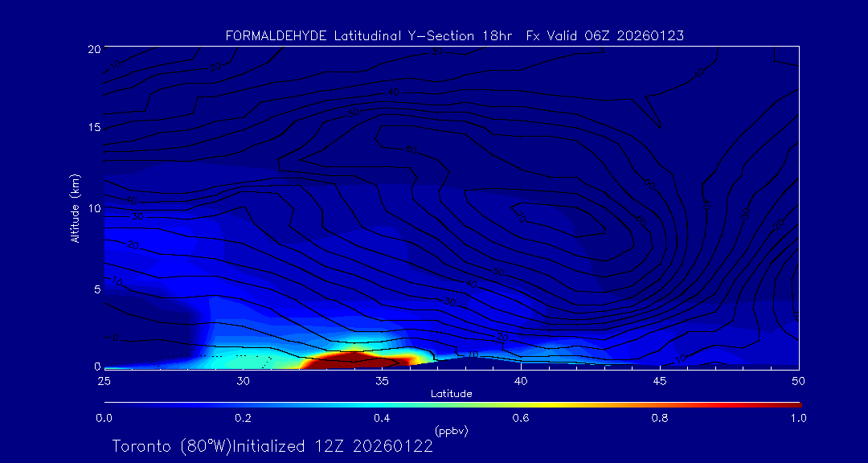Click the FORMALDEHYDE plot title text

[454, 36]
